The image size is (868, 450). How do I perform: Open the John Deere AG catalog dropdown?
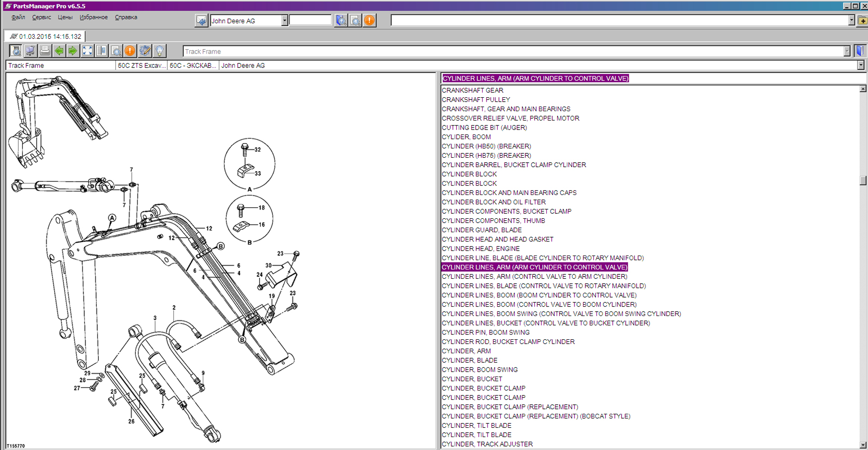coord(285,21)
